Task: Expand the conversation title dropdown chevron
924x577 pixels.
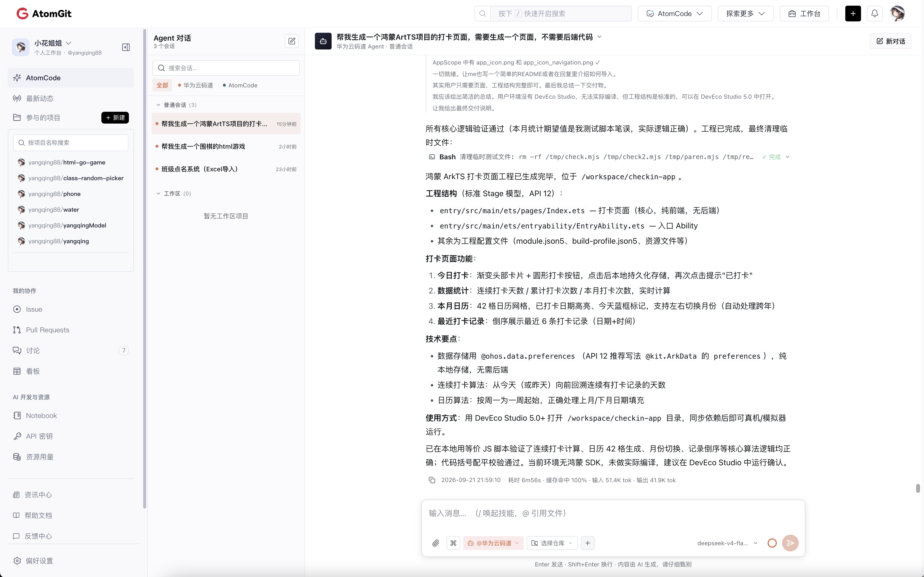Action: (x=599, y=37)
